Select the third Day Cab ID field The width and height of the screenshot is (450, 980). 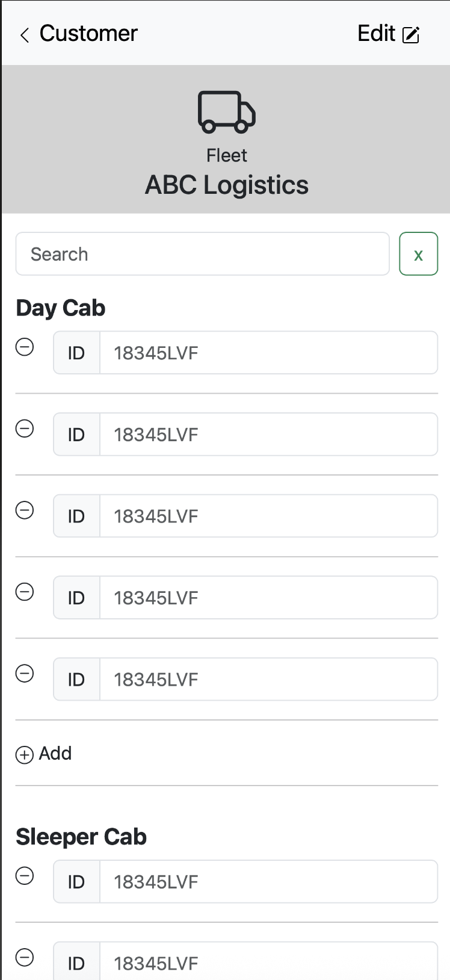(x=268, y=516)
